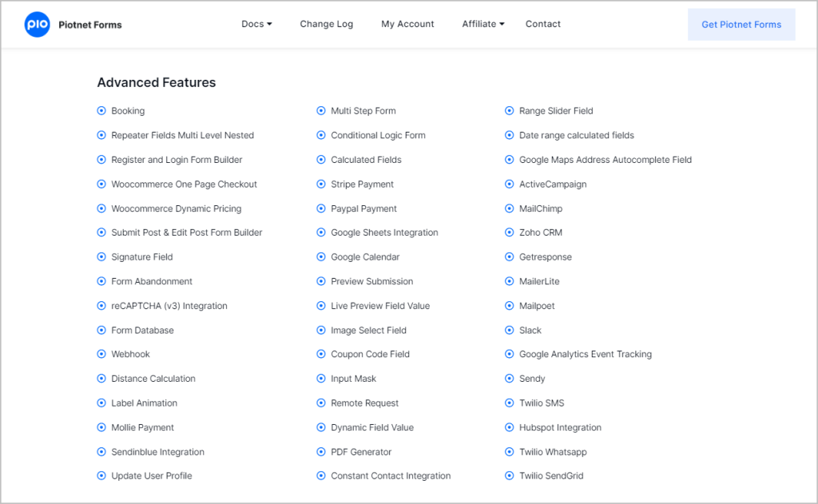The image size is (818, 504).
Task: Click the bullet icon beside Update User Profile
Action: (101, 476)
